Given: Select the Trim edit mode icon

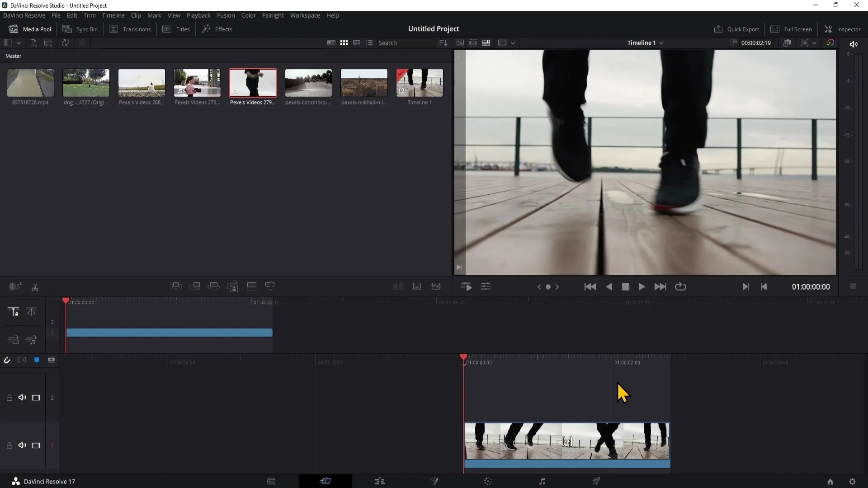Looking at the screenshot, I should [x=31, y=312].
